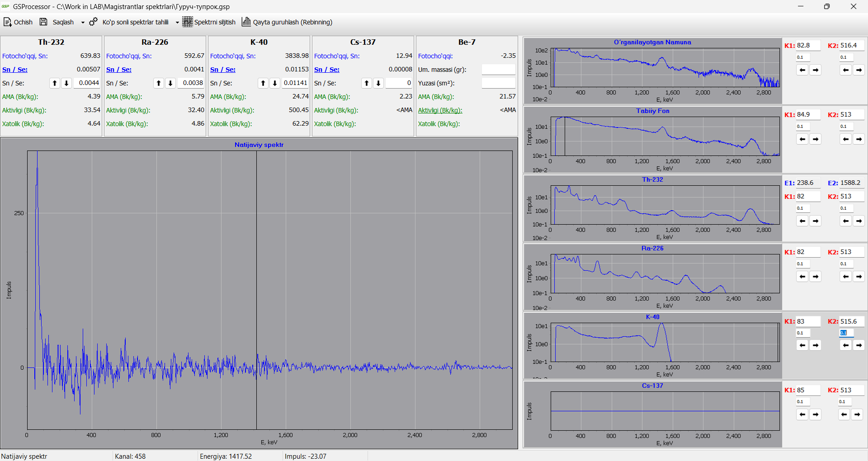The width and height of the screenshot is (868, 461).
Task: Increase Th-232 Sn / Se with up arrow
Action: click(55, 83)
